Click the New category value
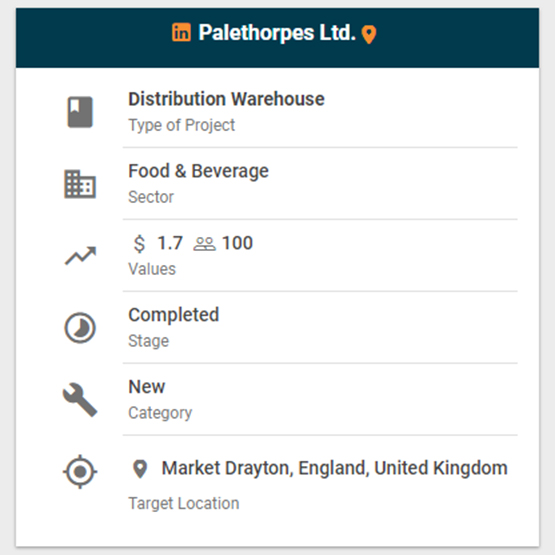The height and width of the screenshot is (555, 555). pyautogui.click(x=147, y=387)
